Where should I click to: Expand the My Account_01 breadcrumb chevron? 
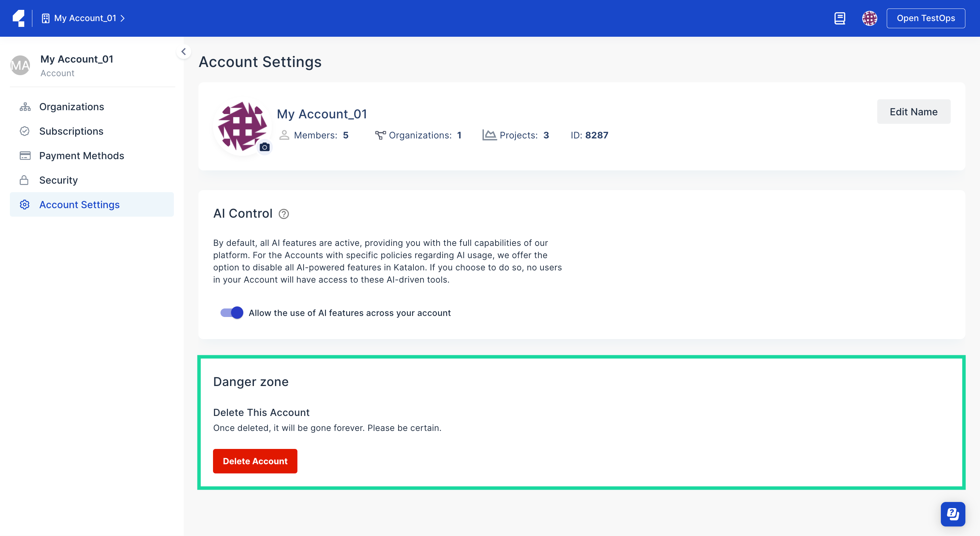(x=122, y=18)
